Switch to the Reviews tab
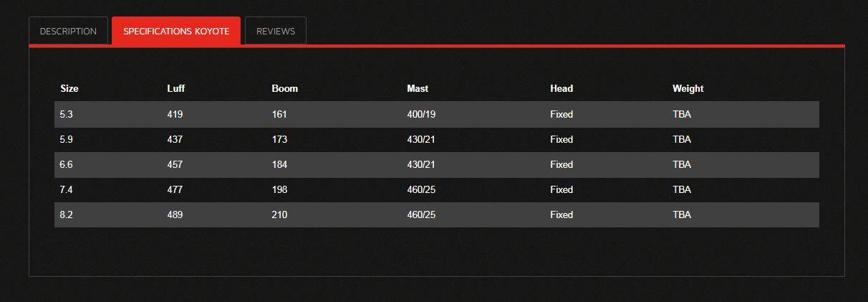Image resolution: width=868 pixels, height=302 pixels. click(276, 32)
